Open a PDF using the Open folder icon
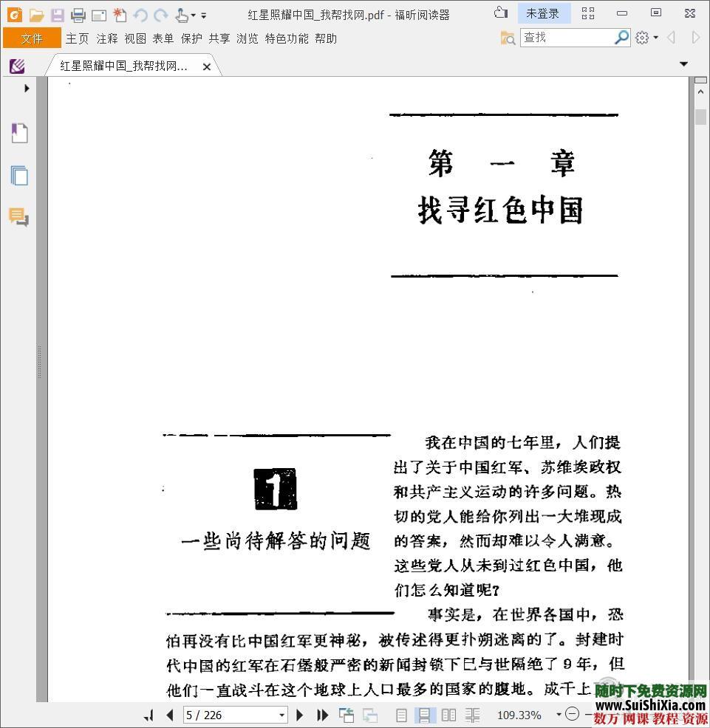The width and height of the screenshot is (710, 728). (x=35, y=14)
